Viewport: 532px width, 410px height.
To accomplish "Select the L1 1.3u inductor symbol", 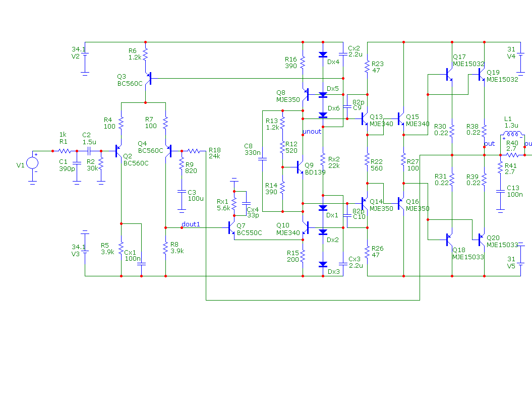I will click(513, 133).
